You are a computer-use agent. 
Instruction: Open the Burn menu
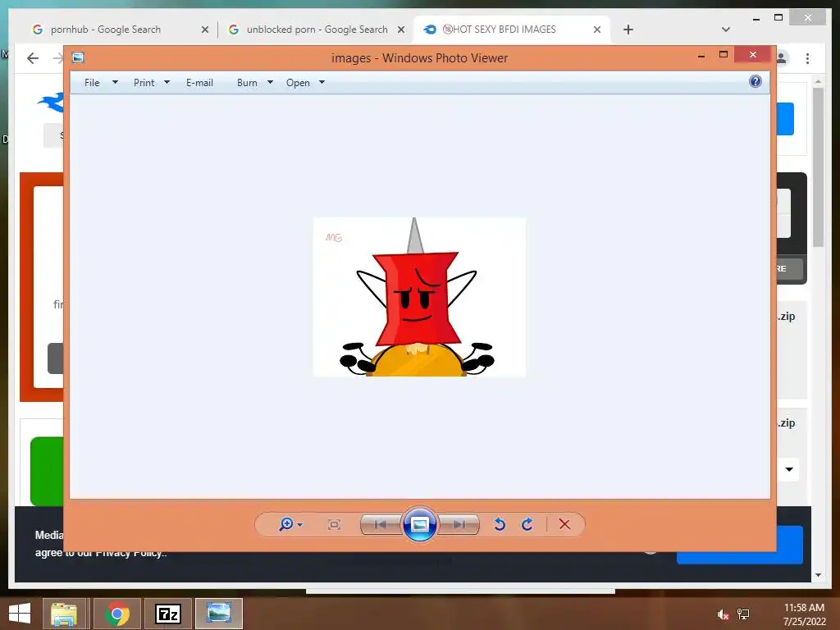pyautogui.click(x=247, y=83)
